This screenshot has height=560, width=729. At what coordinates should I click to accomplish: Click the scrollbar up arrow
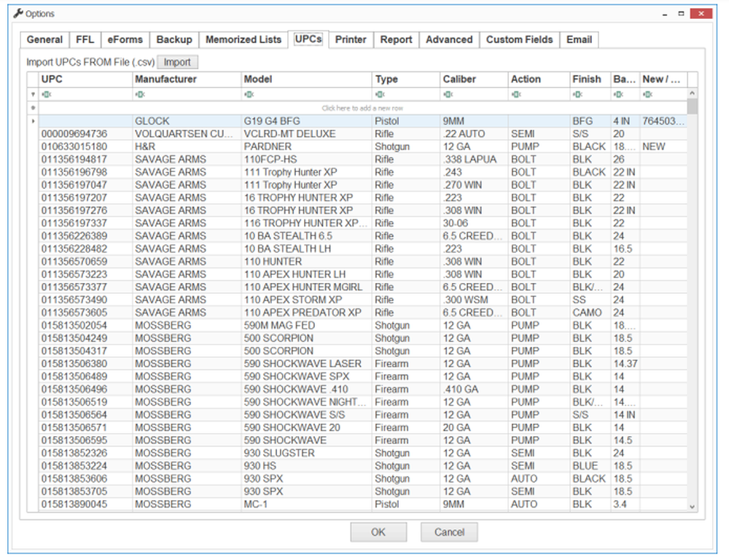tap(693, 93)
